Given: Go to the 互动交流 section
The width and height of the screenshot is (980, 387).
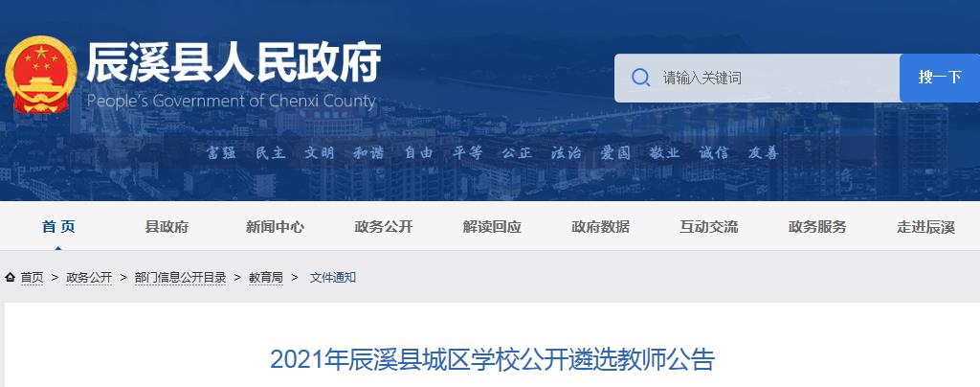Looking at the screenshot, I should pyautogui.click(x=709, y=227).
